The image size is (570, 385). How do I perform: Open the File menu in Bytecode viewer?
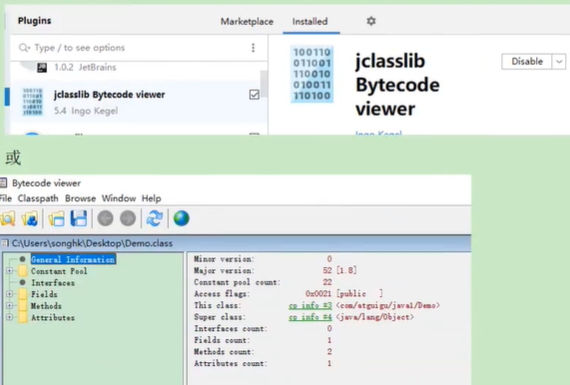pos(6,198)
